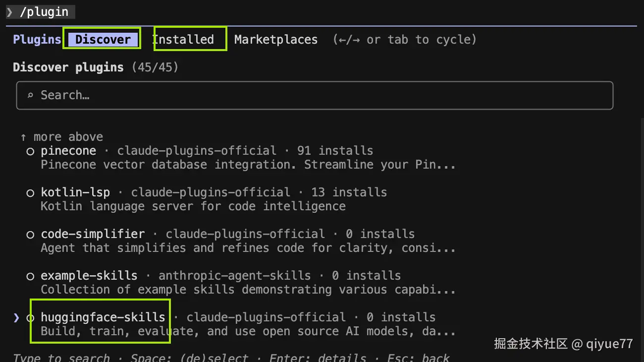Toggle the code-simplifier plugin selection circle
This screenshot has height=362, width=644.
[x=30, y=235]
